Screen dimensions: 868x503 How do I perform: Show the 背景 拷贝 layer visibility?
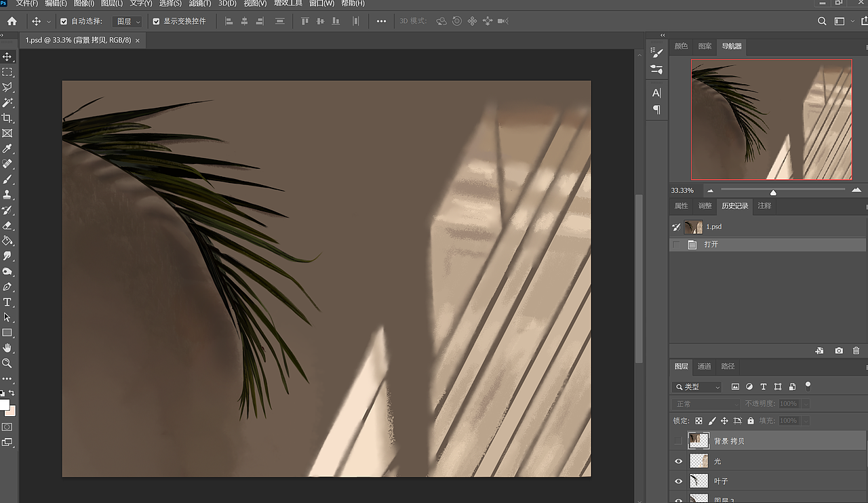pyautogui.click(x=678, y=441)
